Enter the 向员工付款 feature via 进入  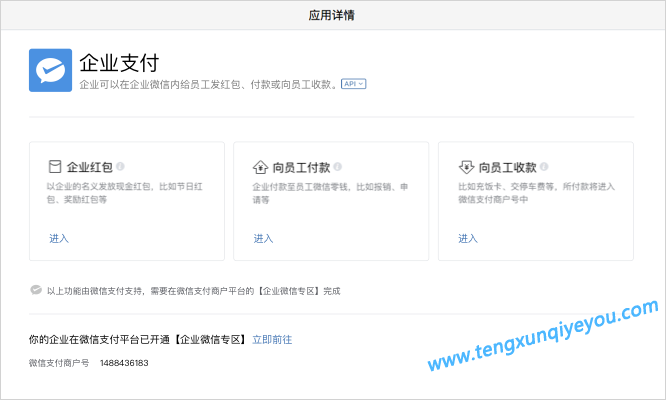pos(263,238)
